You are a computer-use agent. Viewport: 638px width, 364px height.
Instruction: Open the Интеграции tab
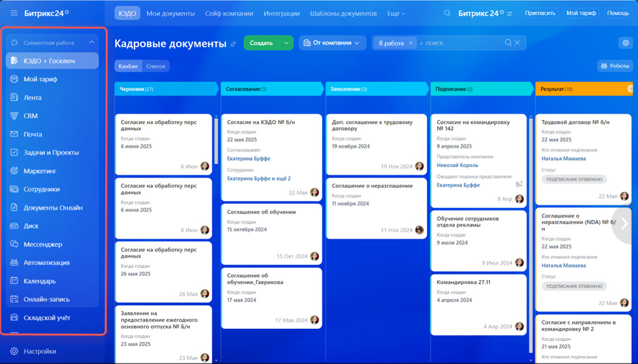coord(282,13)
